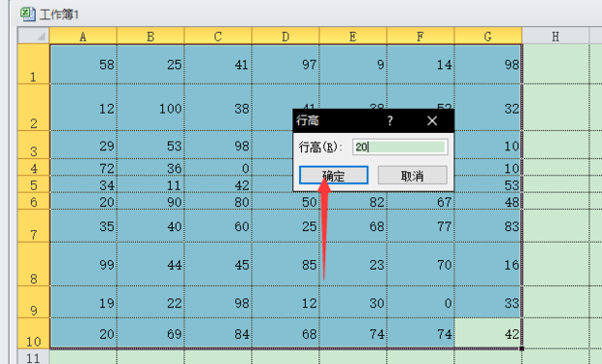Screen dimensions: 602x364
Task: Click cell B6 containing 90
Action: tap(150, 201)
